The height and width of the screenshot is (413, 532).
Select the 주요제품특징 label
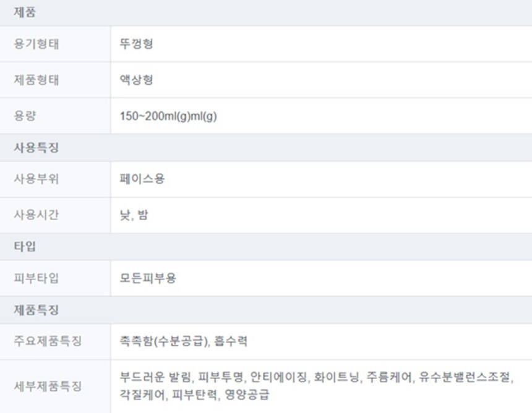click(x=48, y=341)
